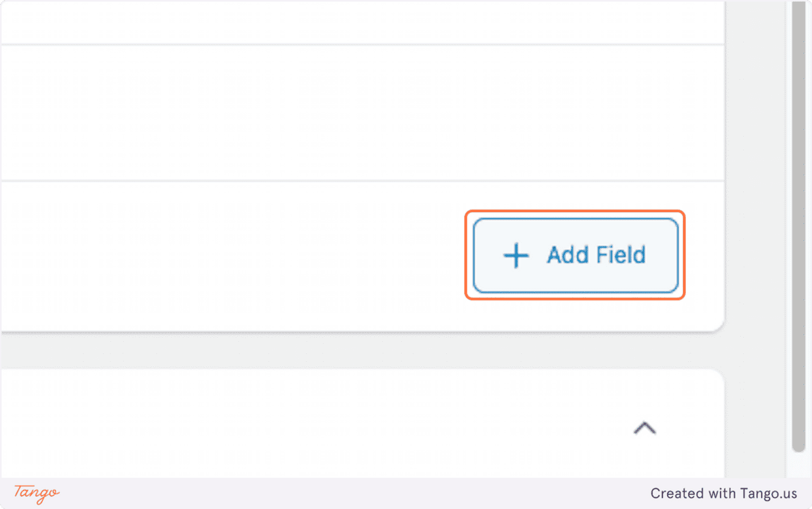Click the upward caret in the bottom card

tap(644, 428)
